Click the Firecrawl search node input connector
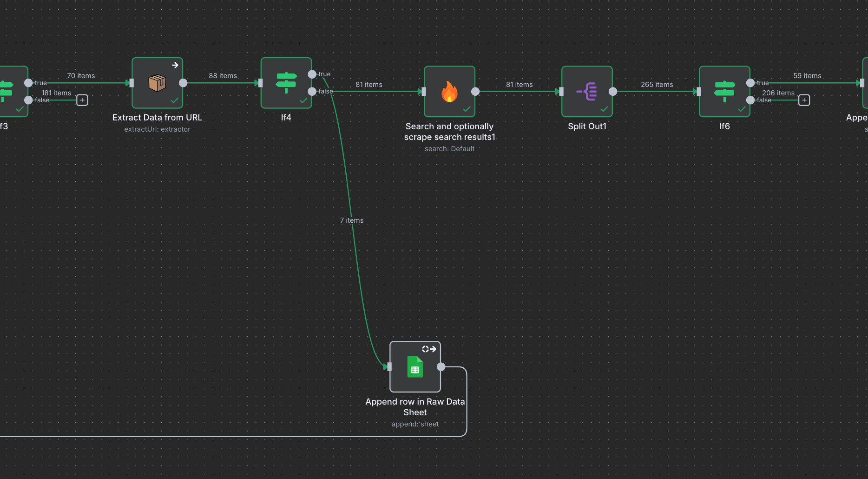The height and width of the screenshot is (479, 868). (x=424, y=92)
